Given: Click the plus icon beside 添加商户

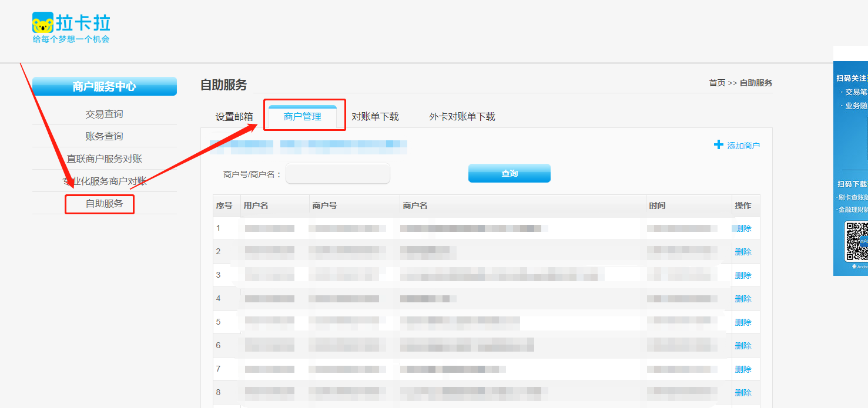Looking at the screenshot, I should click(718, 144).
